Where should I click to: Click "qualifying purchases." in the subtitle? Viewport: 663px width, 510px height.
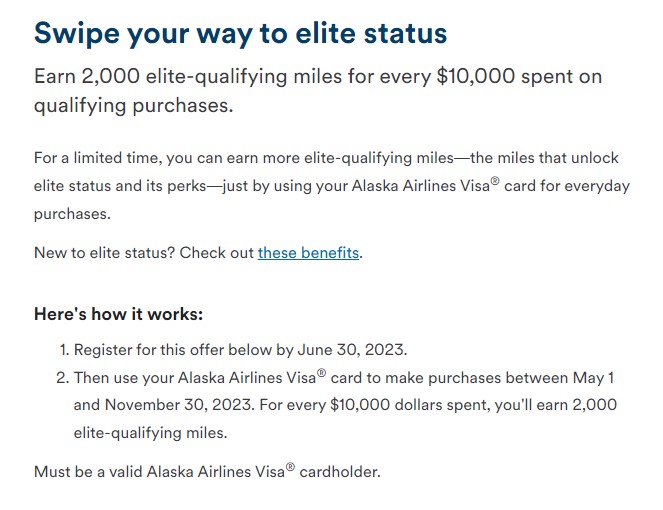click(x=133, y=106)
